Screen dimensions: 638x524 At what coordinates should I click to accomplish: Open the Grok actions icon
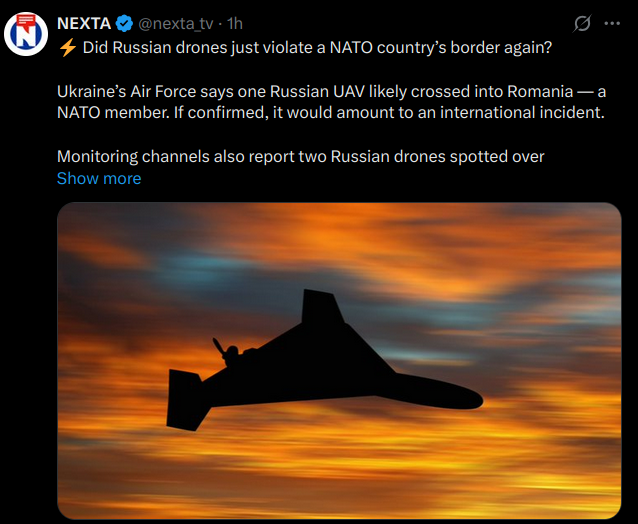(580, 24)
